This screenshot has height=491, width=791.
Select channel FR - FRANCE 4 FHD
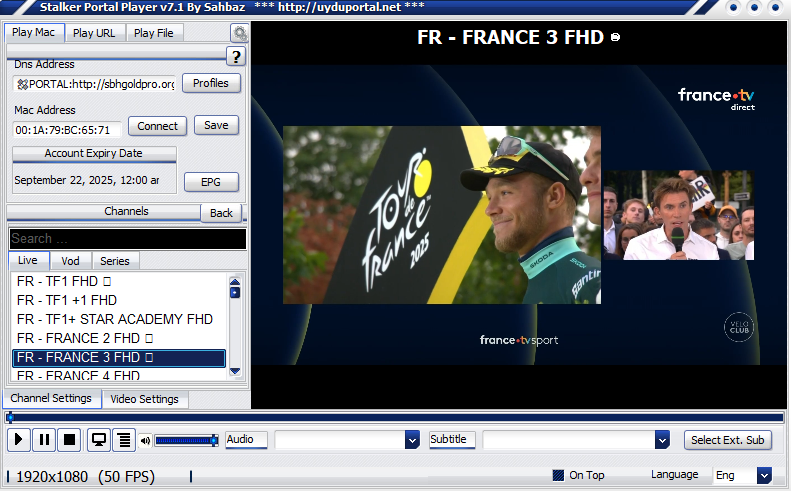119,375
